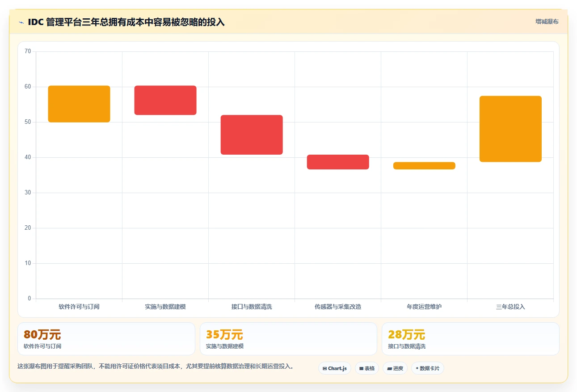Viewport: 577px width, 392px height.
Task: Click the y-axis value 50
Action: click(28, 122)
